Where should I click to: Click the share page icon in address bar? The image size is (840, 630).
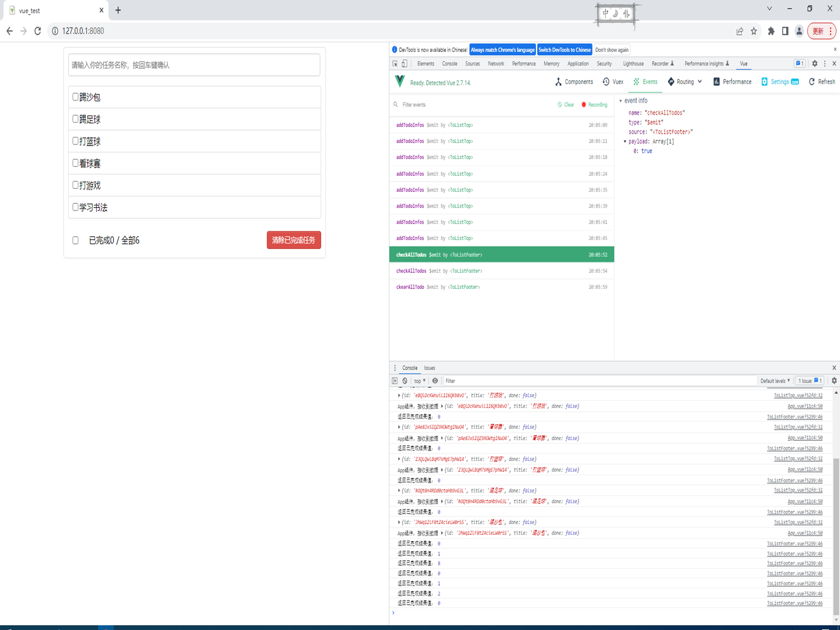coord(740,31)
